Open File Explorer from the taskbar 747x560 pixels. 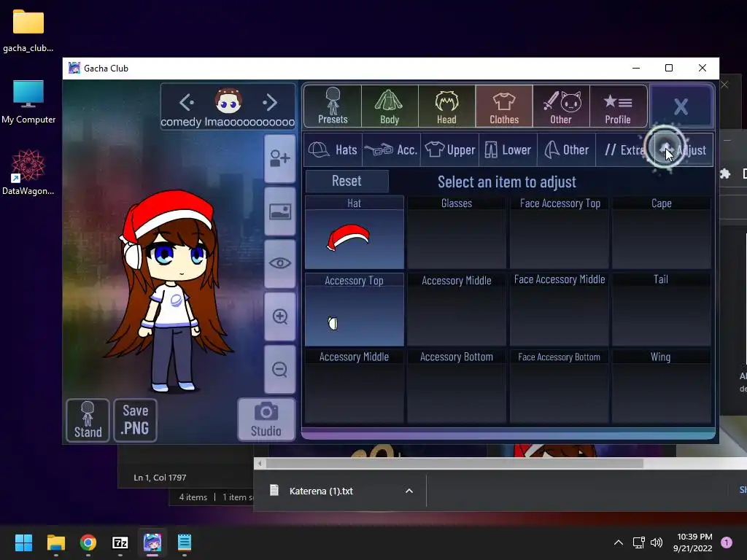click(x=55, y=542)
